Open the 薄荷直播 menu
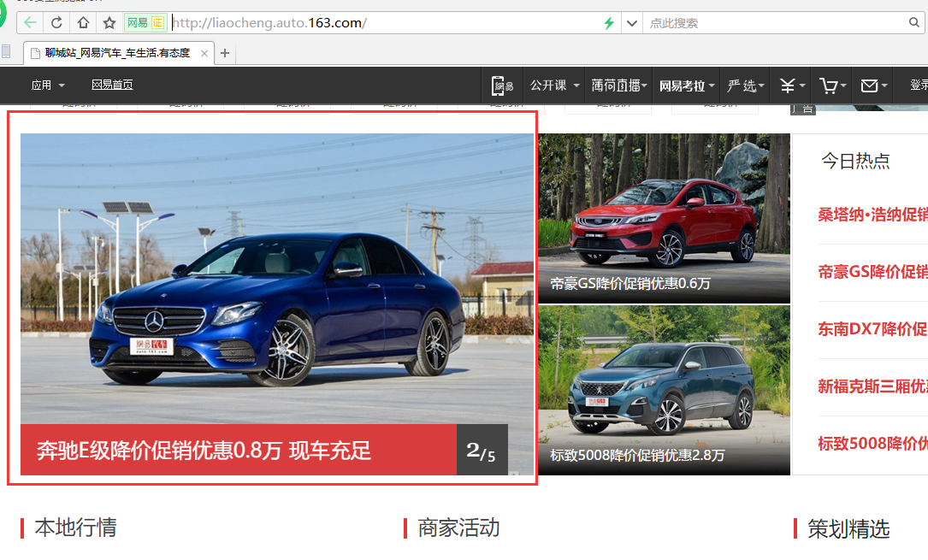This screenshot has height=560, width=928. pyautogui.click(x=619, y=85)
